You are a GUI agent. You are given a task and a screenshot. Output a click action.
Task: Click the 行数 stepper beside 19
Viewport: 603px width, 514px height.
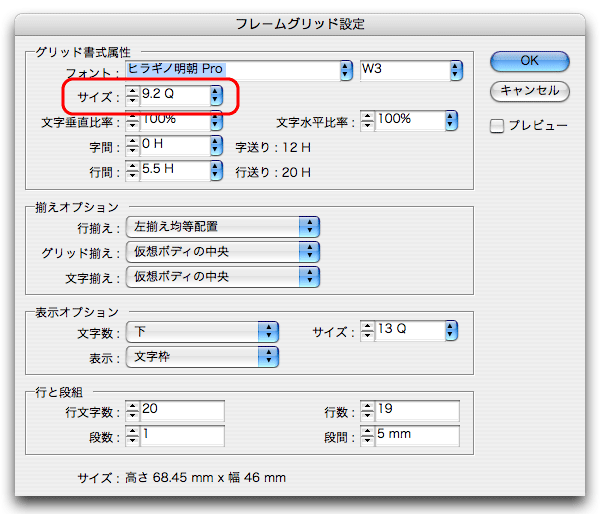coord(367,411)
